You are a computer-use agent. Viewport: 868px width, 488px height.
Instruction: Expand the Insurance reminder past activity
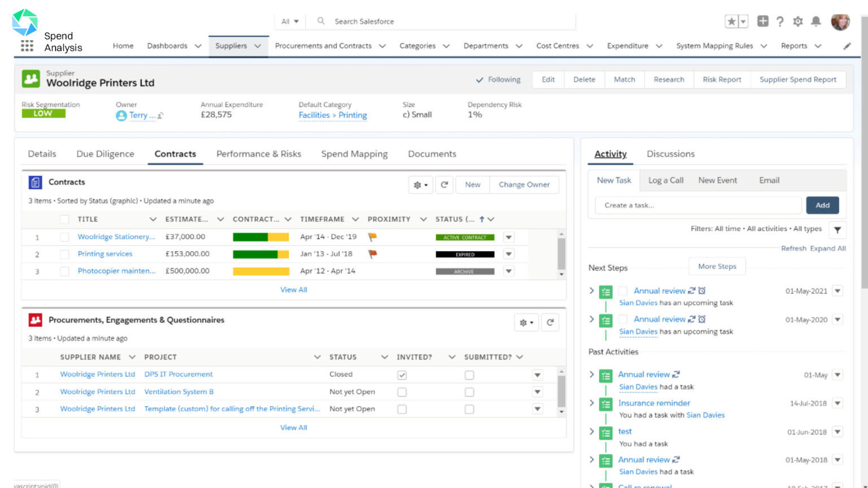point(591,403)
